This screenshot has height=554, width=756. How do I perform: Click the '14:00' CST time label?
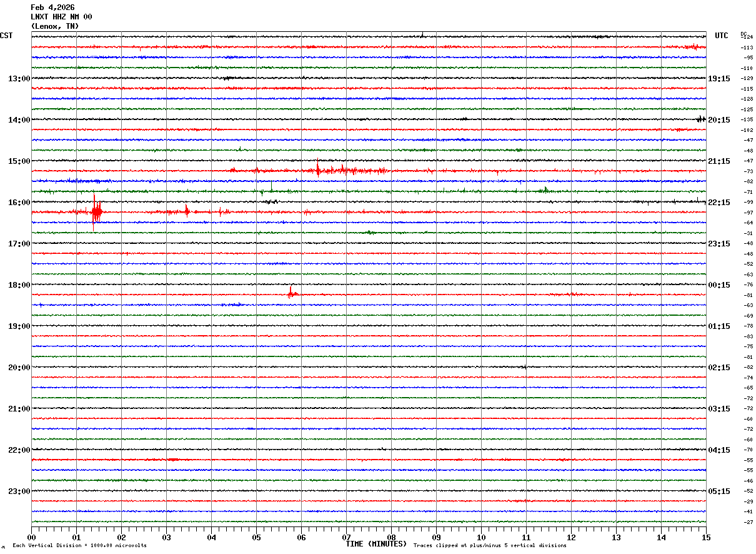[19, 120]
